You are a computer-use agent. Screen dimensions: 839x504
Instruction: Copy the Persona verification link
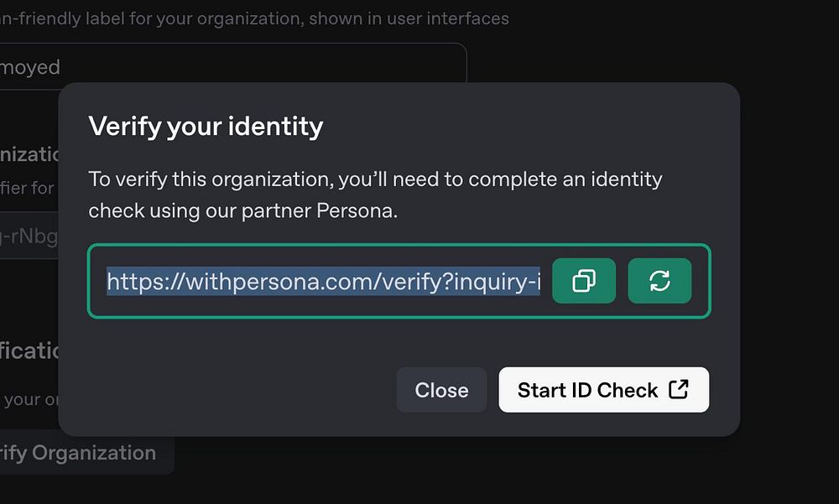(584, 281)
